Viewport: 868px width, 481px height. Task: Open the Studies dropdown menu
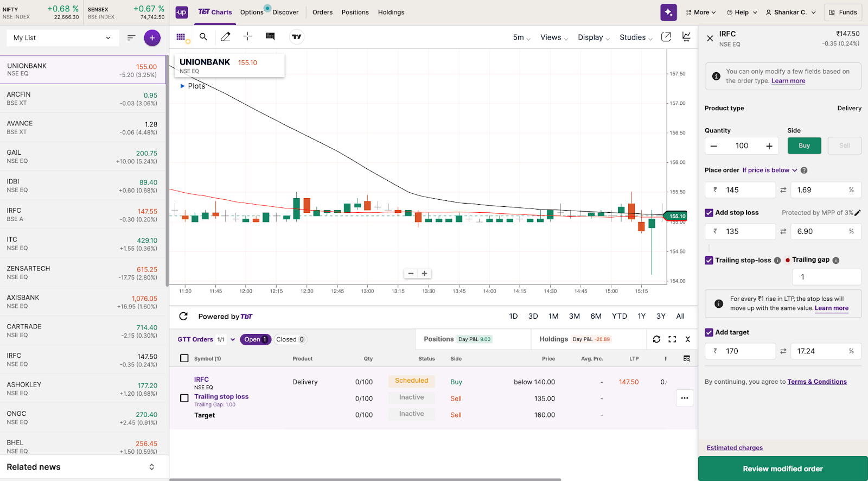(636, 37)
